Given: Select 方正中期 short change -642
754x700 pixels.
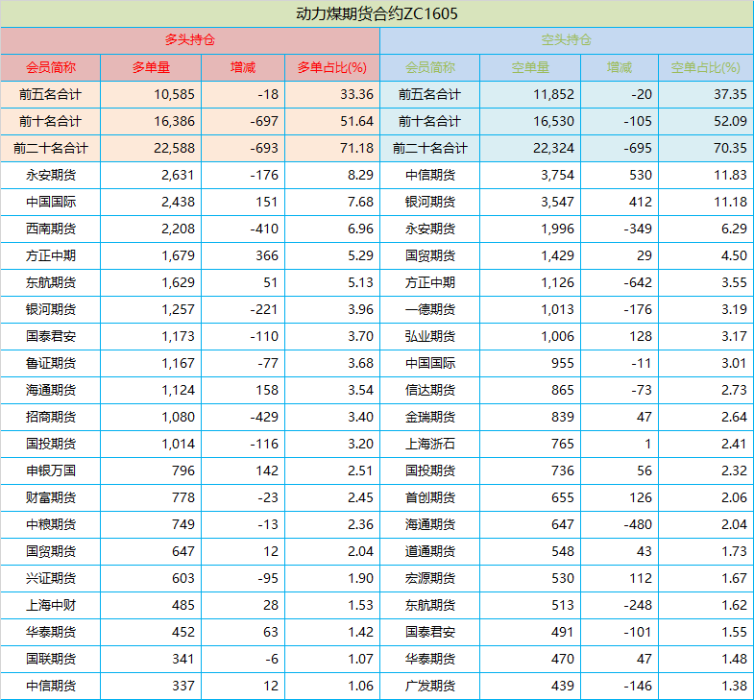Looking at the screenshot, I should (x=638, y=282).
